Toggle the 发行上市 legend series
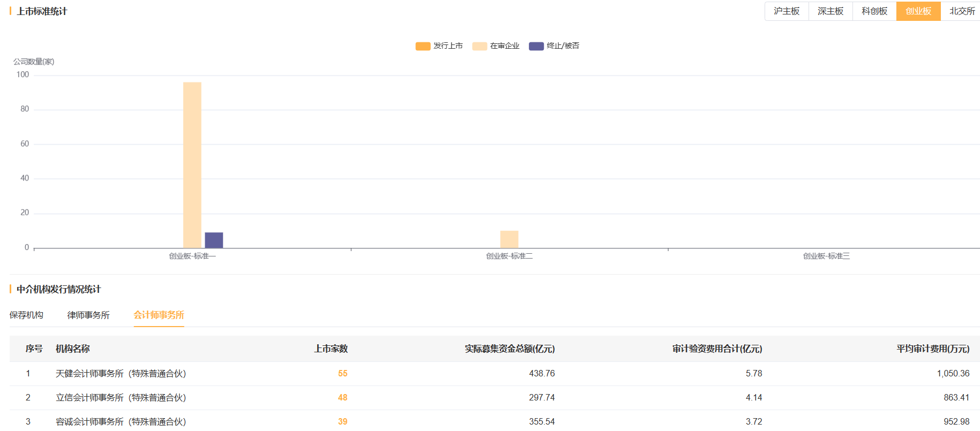Viewport: 980px width, 431px height. [439, 46]
